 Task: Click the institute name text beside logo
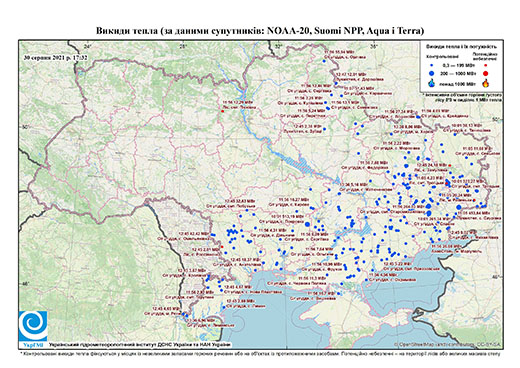click(x=139, y=344)
